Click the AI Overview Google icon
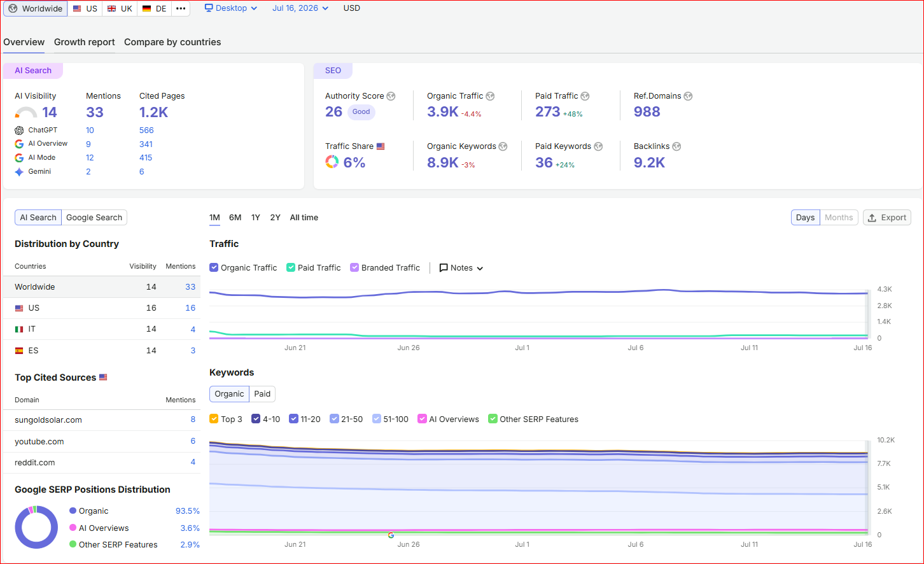 (x=19, y=144)
